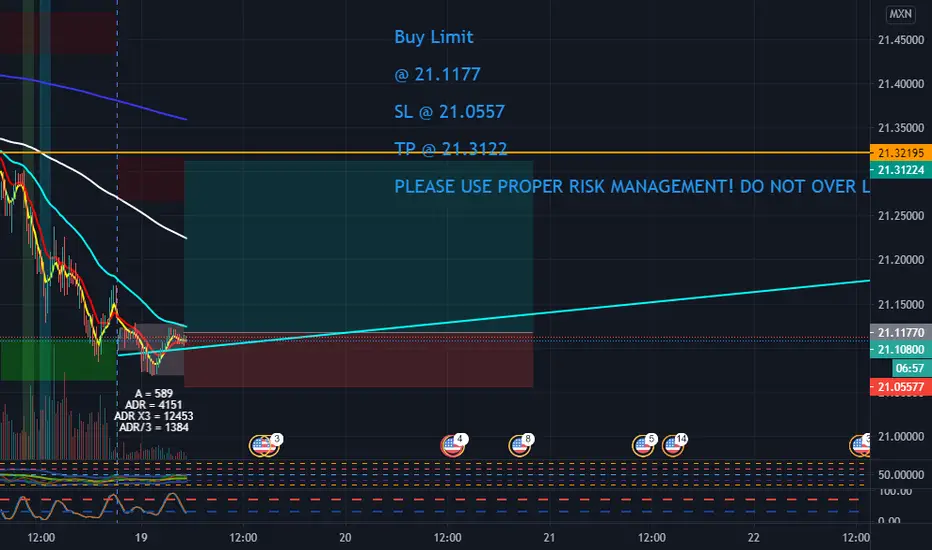Select the red 21.05577 stop loss label

pyautogui.click(x=900, y=387)
